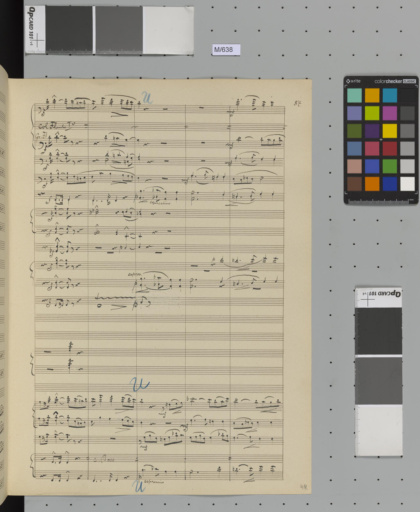Select the teal swatch in the top-left corner
Image resolution: width=420 pixels, height=512 pixels.
355,95
